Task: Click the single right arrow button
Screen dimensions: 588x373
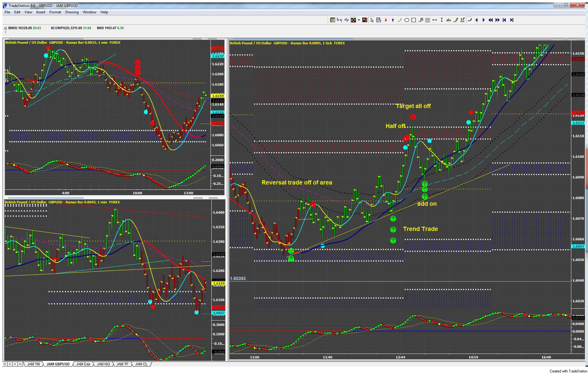Action: click(483, 20)
